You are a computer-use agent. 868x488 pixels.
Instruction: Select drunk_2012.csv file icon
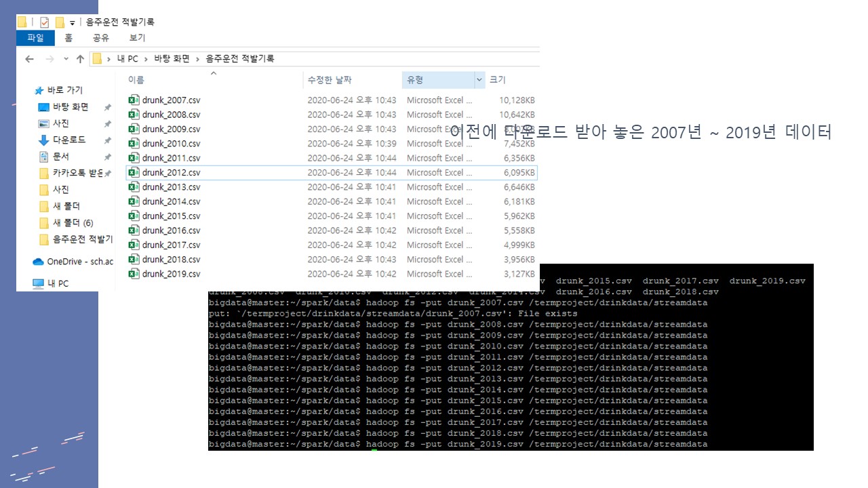(x=134, y=173)
